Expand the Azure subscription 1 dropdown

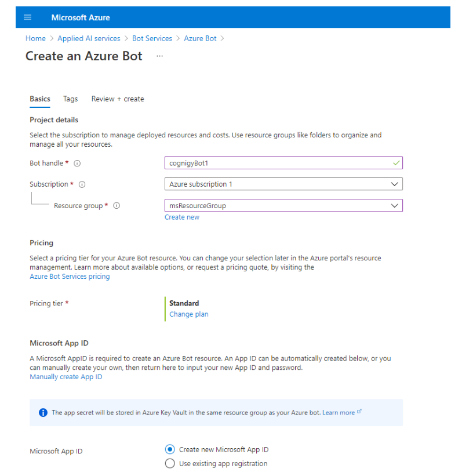click(283, 184)
